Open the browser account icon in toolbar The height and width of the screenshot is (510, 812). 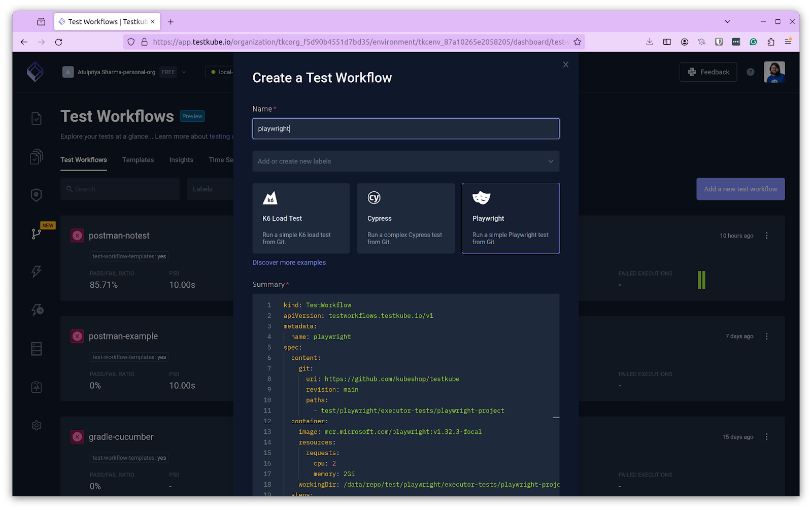684,42
